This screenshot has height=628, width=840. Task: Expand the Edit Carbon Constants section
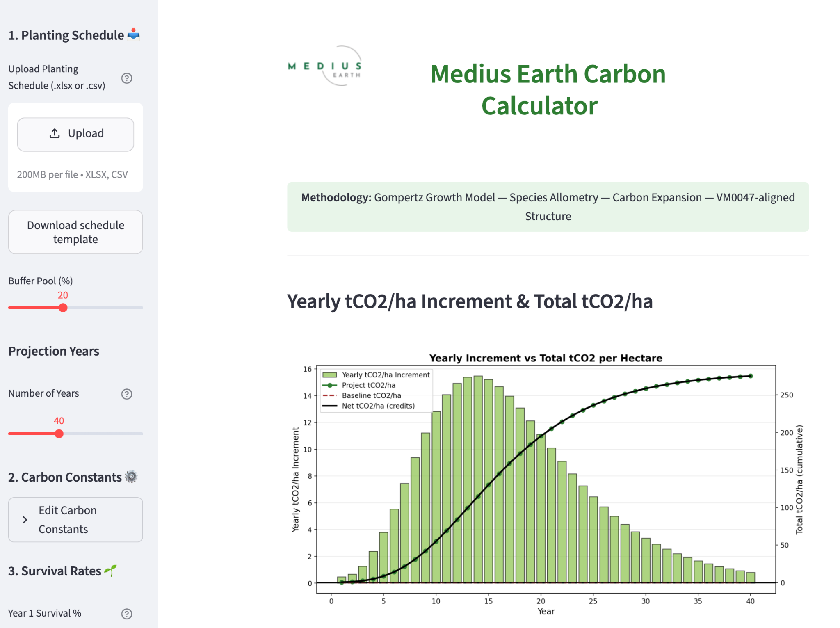75,520
